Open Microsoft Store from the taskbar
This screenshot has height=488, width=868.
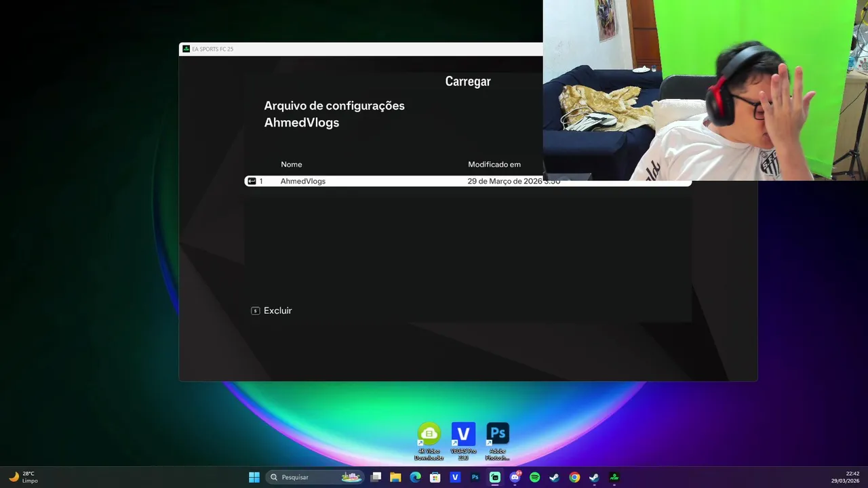tap(435, 477)
